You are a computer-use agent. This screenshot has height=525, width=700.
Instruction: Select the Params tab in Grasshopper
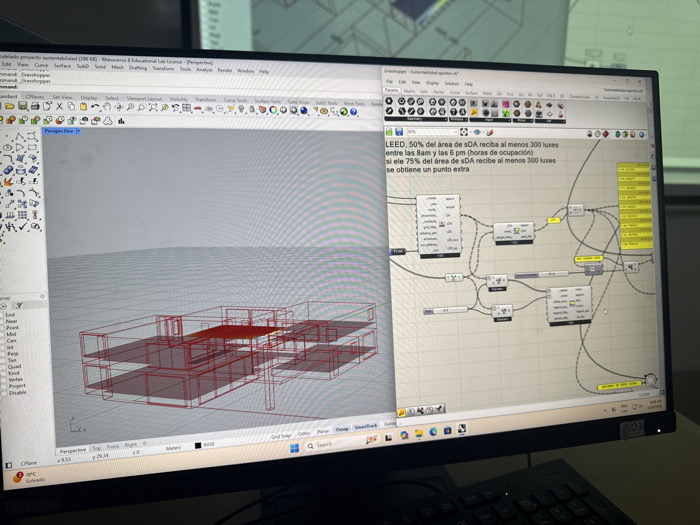pyautogui.click(x=392, y=91)
